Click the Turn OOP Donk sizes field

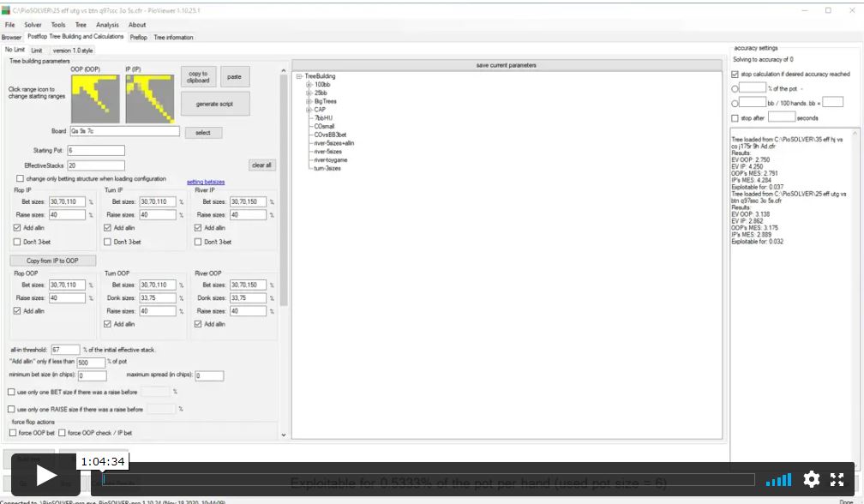pyautogui.click(x=158, y=298)
